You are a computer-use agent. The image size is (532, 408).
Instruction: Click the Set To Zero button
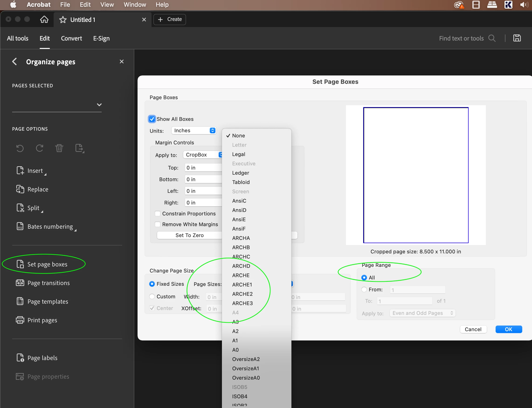tap(190, 235)
